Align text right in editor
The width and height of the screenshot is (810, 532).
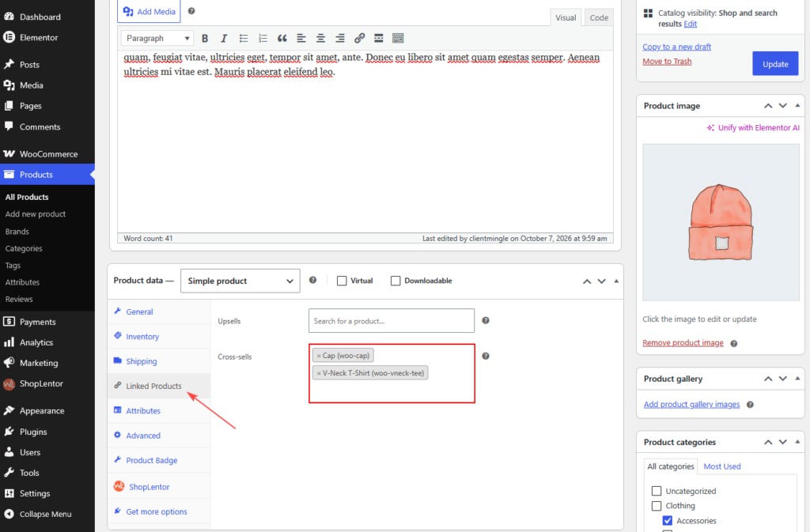(x=340, y=38)
